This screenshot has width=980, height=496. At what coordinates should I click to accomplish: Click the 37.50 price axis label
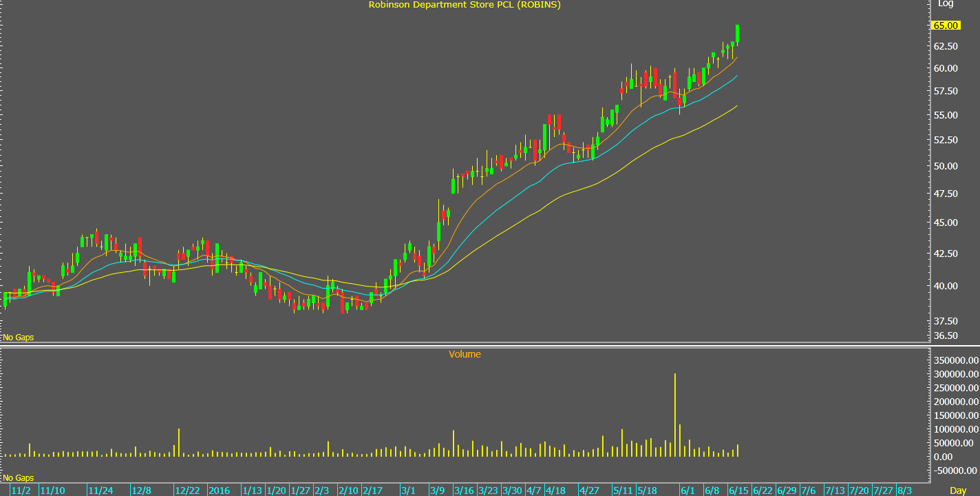click(x=946, y=321)
